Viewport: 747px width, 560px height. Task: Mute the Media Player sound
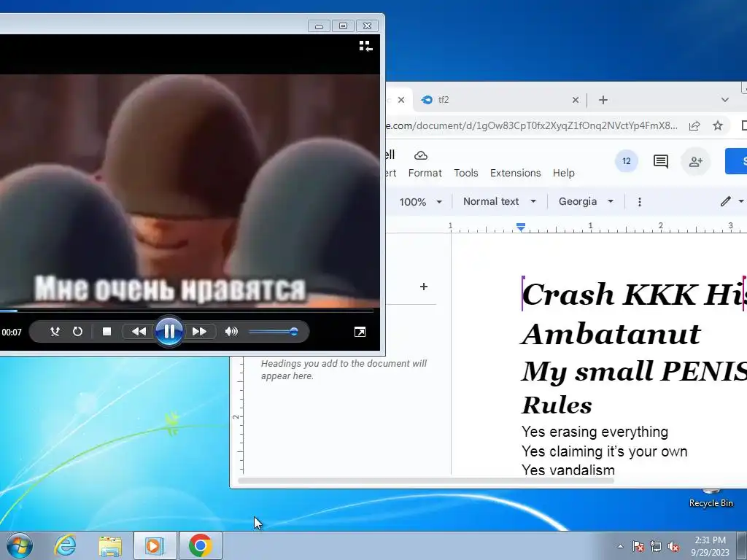tap(231, 332)
